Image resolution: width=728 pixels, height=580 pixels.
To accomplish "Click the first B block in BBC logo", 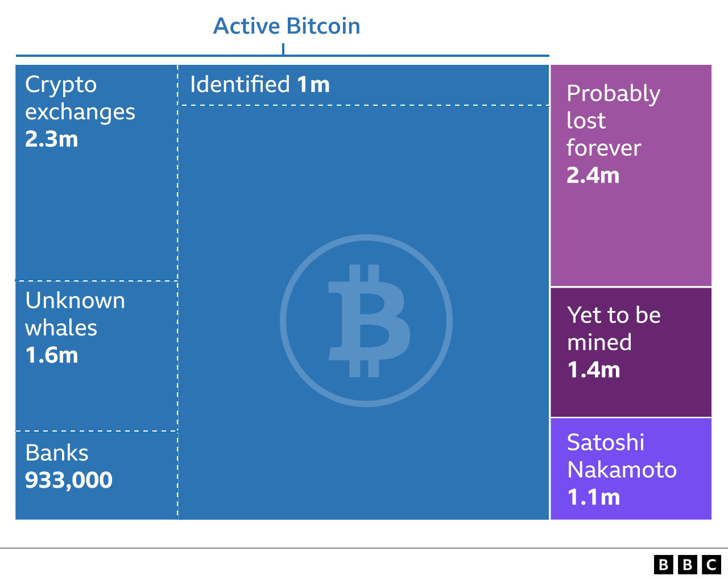I will click(664, 565).
